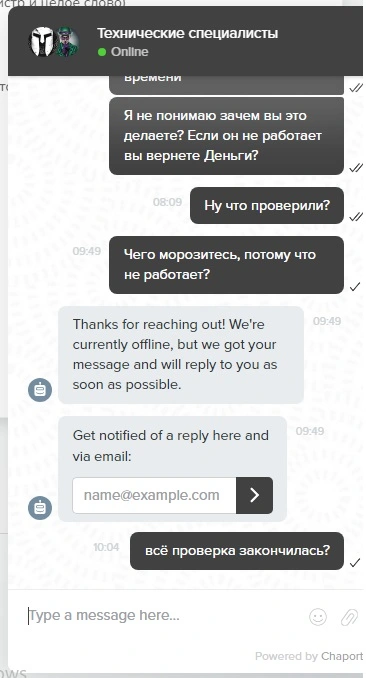Click the helmet operator avatar
366x678 pixels.
point(42,42)
